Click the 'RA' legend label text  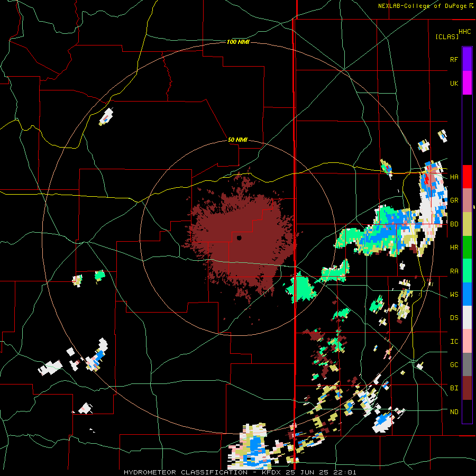(x=454, y=271)
